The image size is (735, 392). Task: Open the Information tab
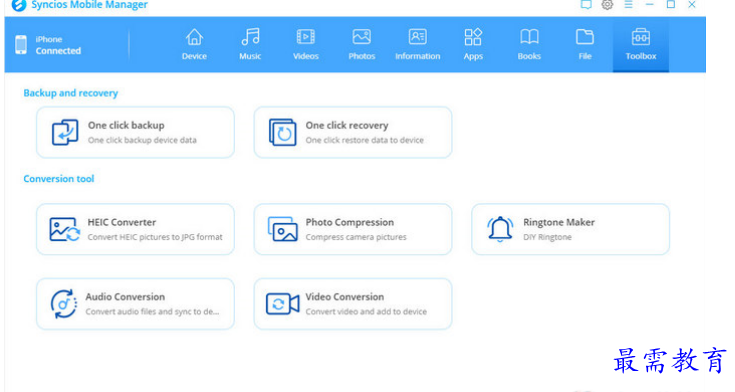click(x=417, y=44)
